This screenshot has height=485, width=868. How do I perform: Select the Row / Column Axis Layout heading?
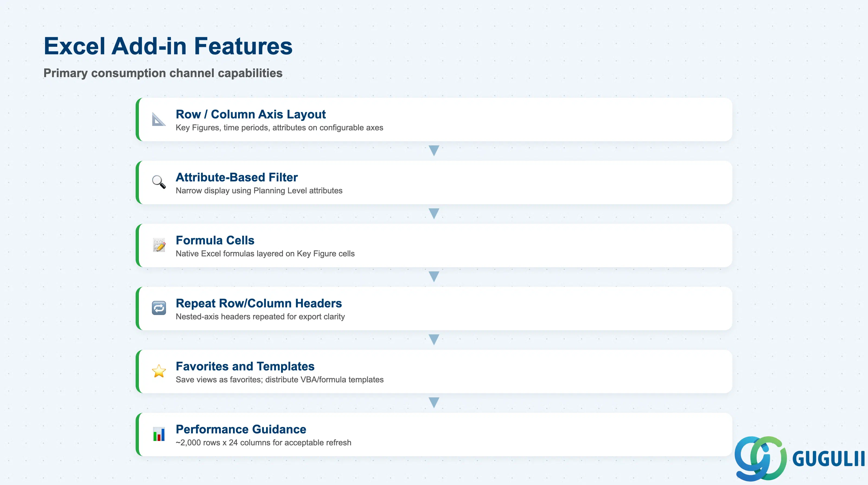pos(251,114)
